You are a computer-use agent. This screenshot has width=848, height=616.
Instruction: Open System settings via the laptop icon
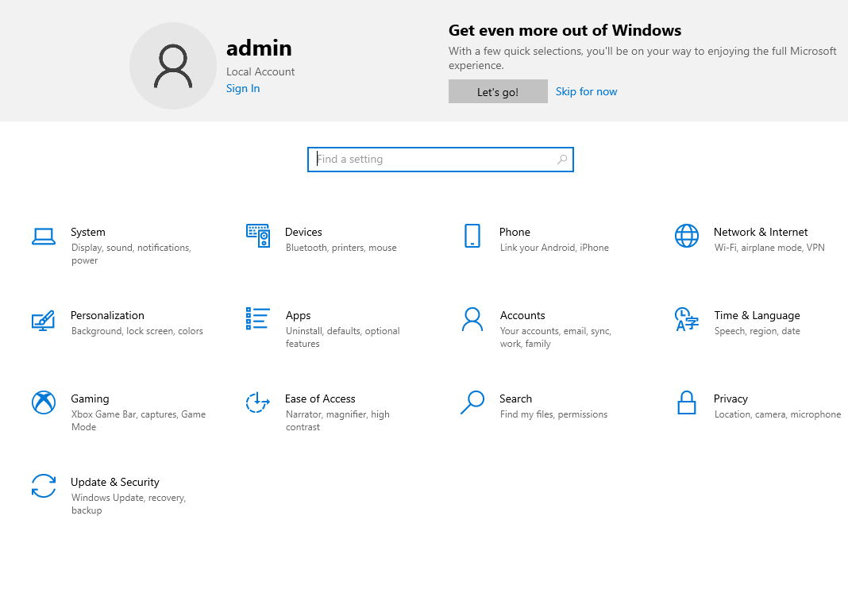tap(44, 235)
